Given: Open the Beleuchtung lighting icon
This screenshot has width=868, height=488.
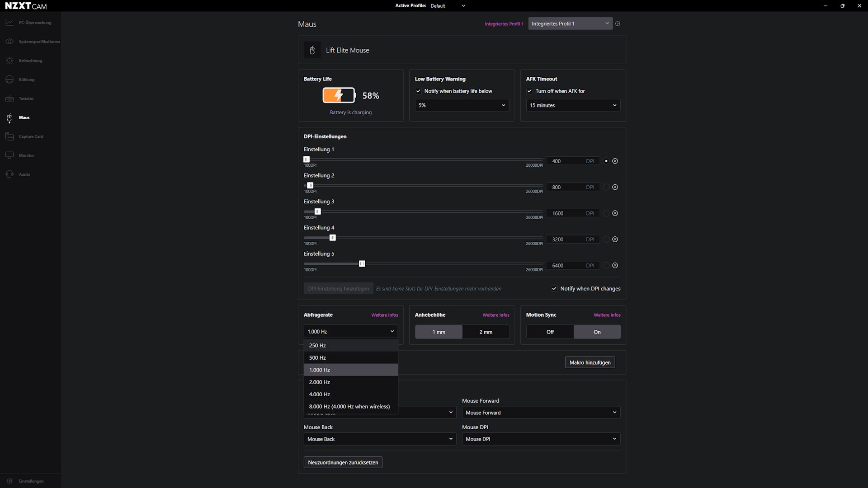Looking at the screenshot, I should [x=9, y=61].
